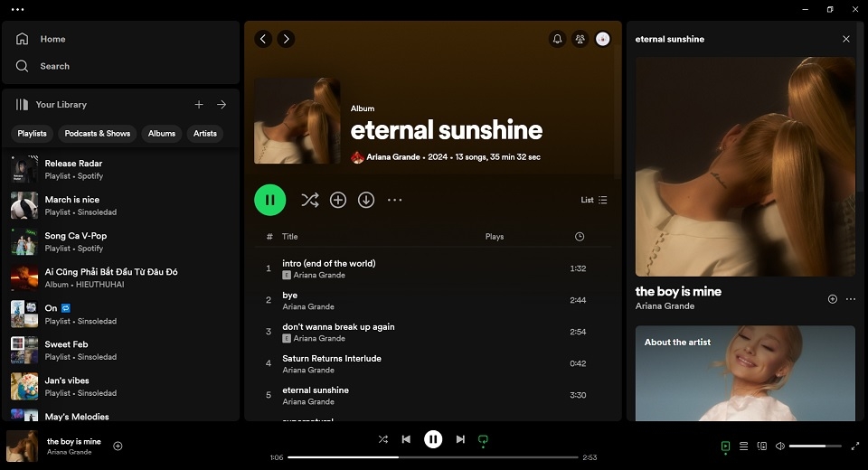Open the user profile avatar menu
This screenshot has height=470, width=868.
[x=603, y=39]
